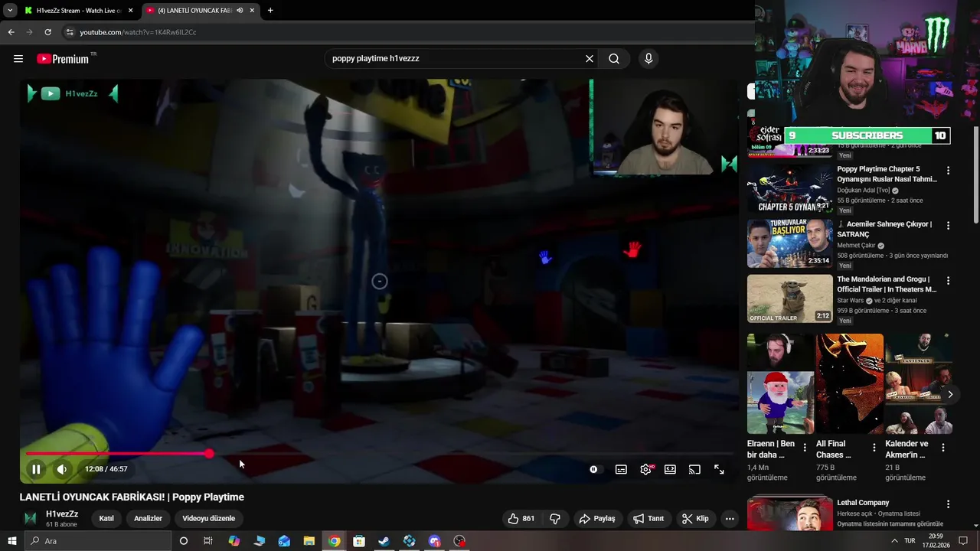Enter full screen mode
Screen dimensions: 980x551
(719, 469)
